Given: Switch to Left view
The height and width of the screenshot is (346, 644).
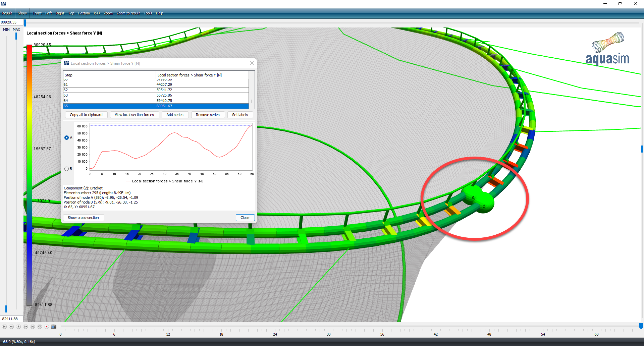Looking at the screenshot, I should click(49, 13).
